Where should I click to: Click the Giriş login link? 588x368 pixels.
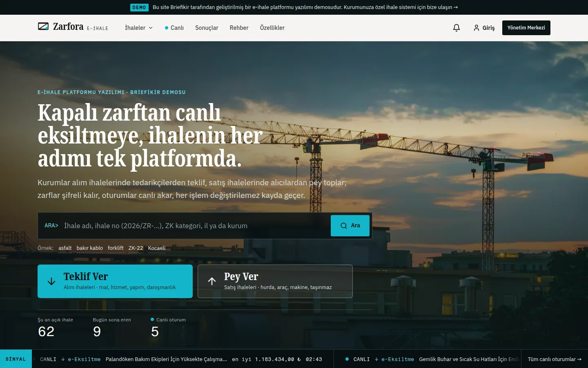point(484,28)
